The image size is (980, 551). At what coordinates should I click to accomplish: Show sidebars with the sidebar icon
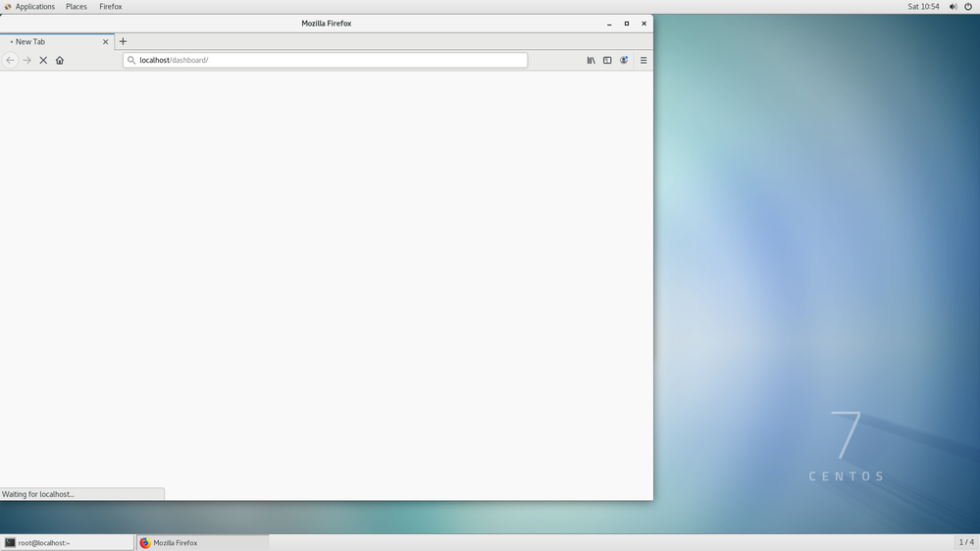click(x=607, y=60)
